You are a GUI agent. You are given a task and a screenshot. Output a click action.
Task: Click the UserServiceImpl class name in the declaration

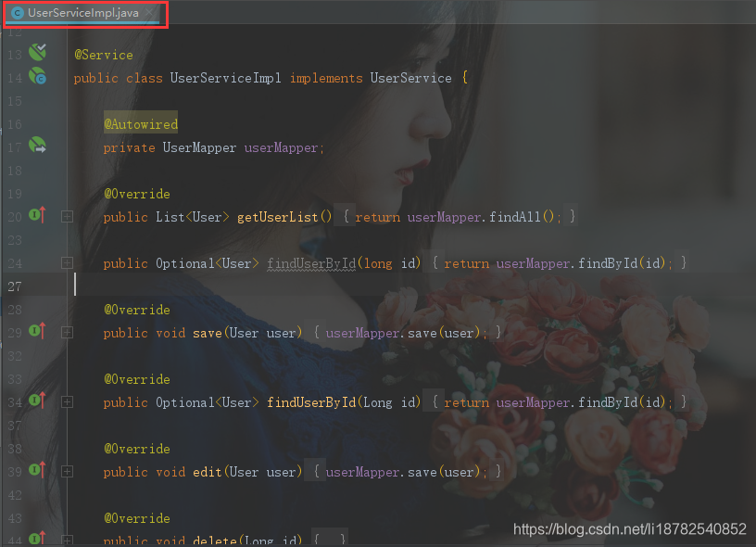[226, 78]
